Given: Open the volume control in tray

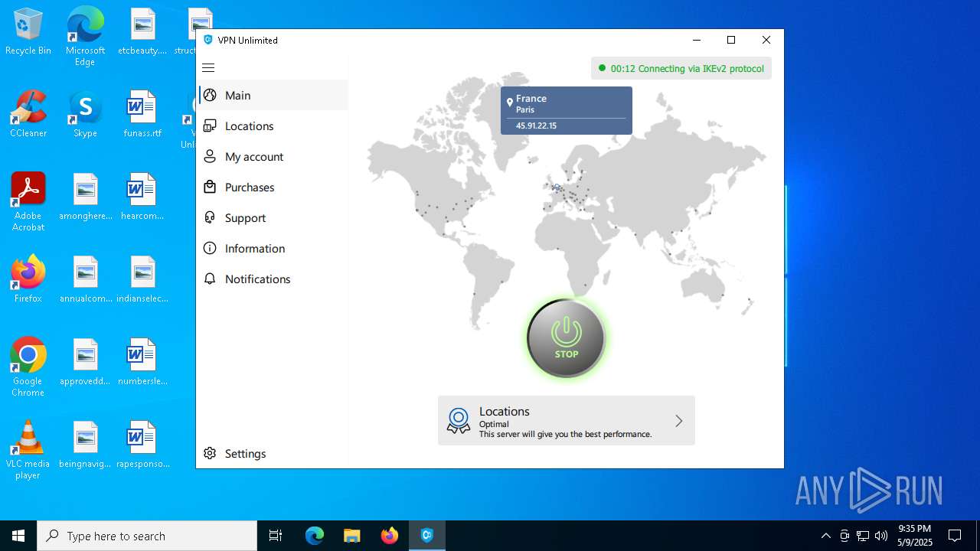Looking at the screenshot, I should point(881,536).
